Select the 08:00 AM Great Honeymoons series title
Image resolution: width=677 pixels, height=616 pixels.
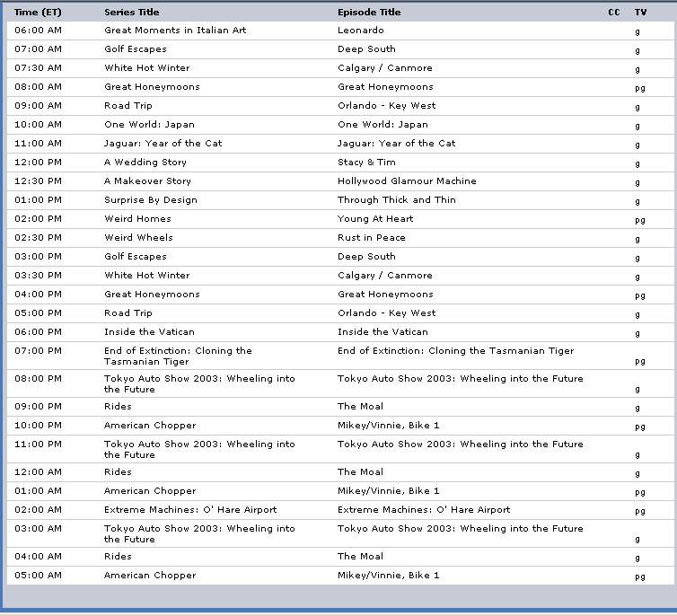pos(152,87)
